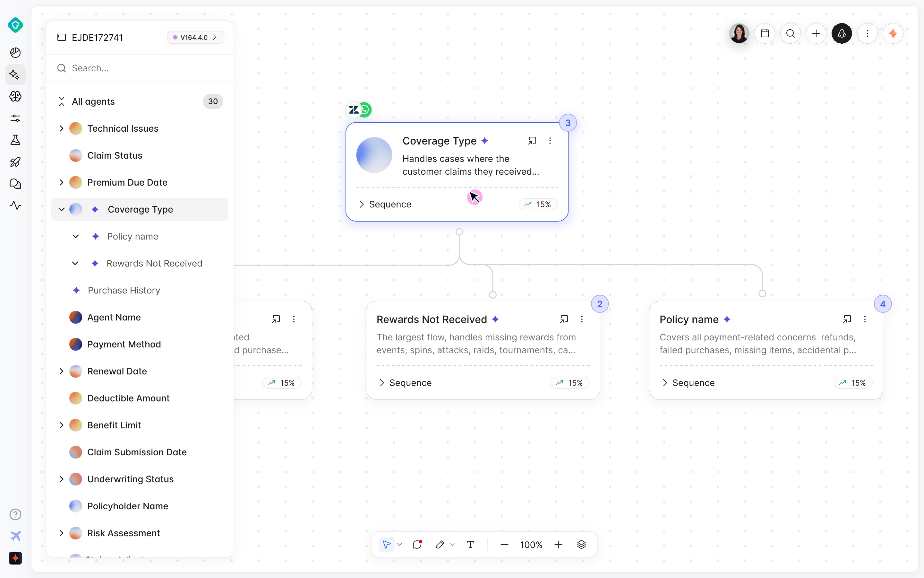924x578 pixels.
Task: Toggle the panel layout icon beside EJDE172741
Action: coord(62,37)
